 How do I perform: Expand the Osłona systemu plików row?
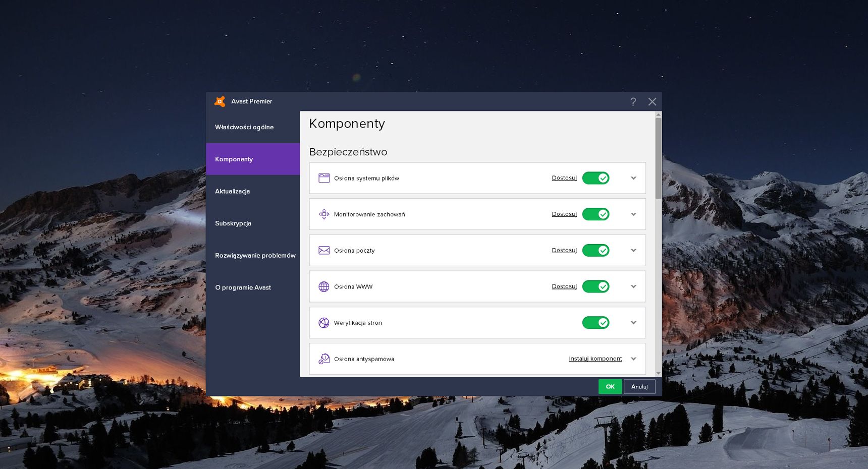click(633, 178)
